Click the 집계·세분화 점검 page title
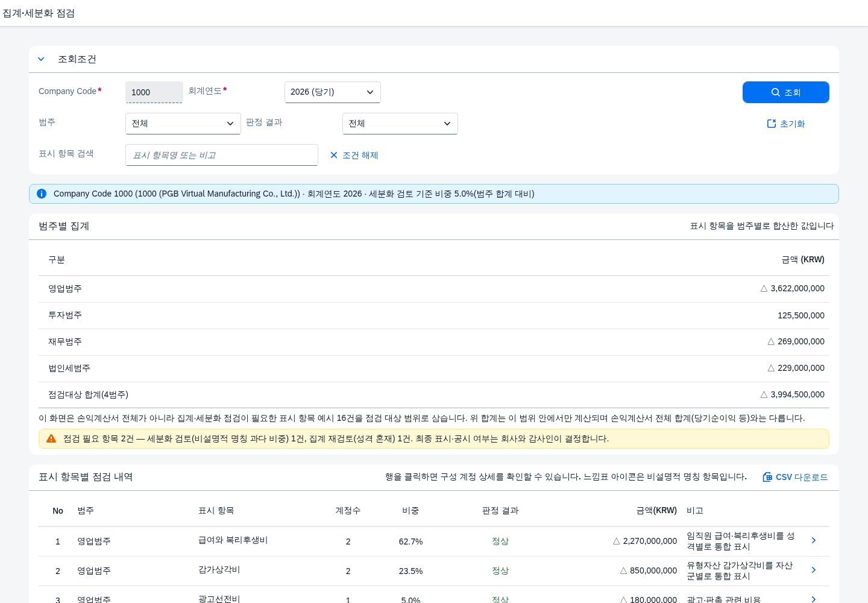Image resolution: width=868 pixels, height=603 pixels. pos(39,13)
